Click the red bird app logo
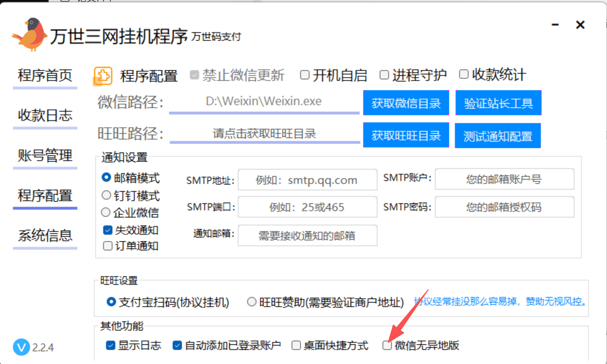The image size is (607, 364). 31,34
